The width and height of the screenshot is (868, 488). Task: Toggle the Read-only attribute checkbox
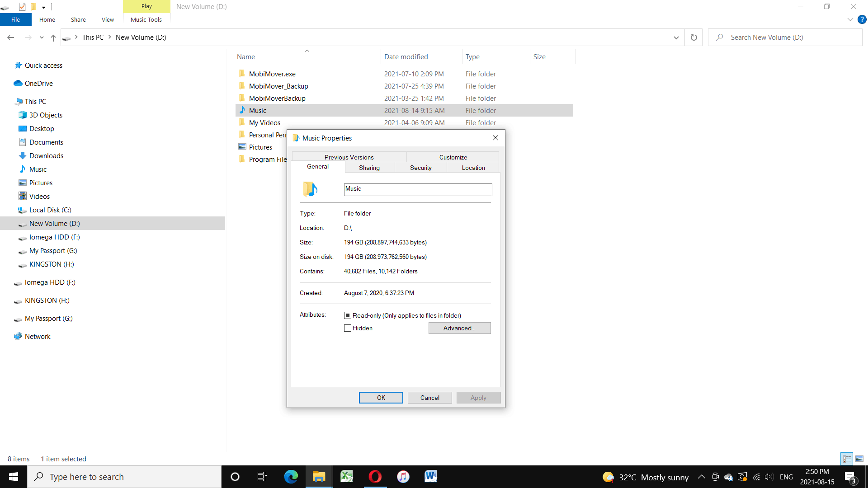pos(347,315)
